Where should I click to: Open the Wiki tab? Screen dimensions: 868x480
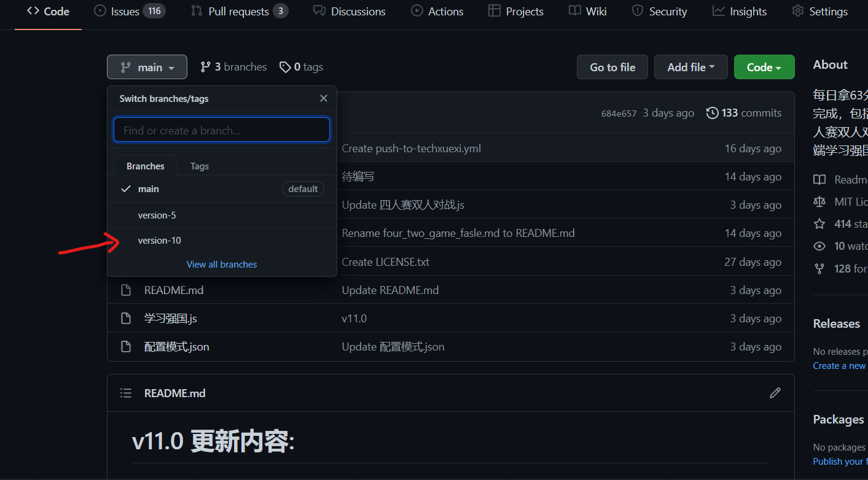click(588, 11)
